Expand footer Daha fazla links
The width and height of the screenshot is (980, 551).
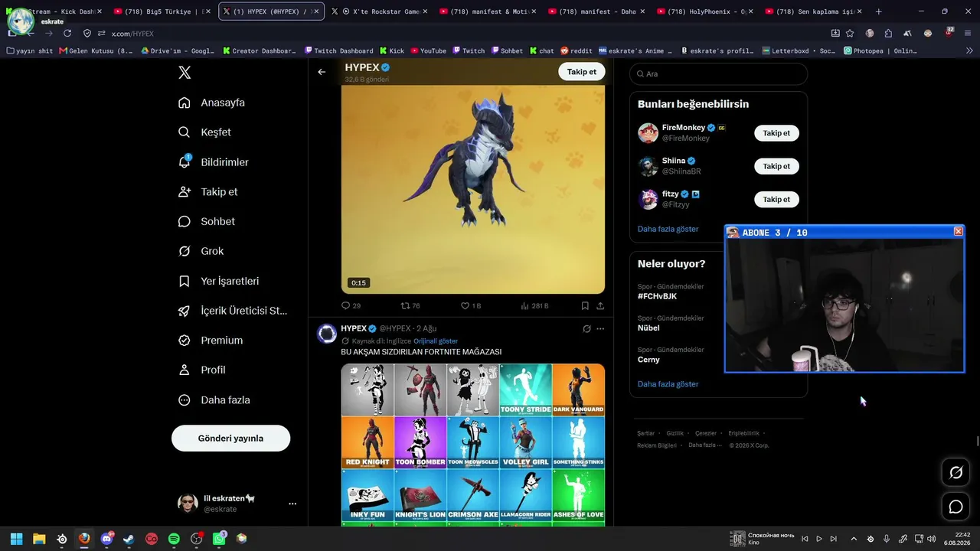tap(704, 445)
